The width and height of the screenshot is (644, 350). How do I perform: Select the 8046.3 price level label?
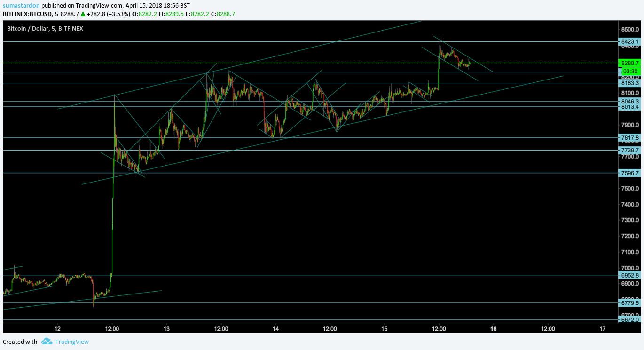(x=630, y=102)
